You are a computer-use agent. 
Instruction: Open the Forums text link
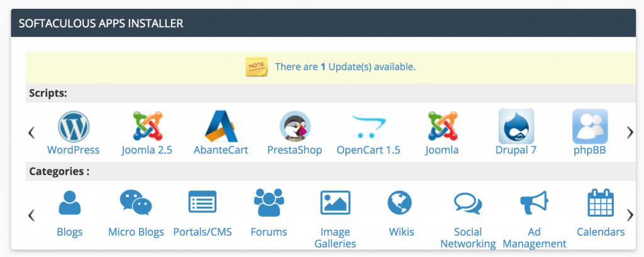coord(269,232)
